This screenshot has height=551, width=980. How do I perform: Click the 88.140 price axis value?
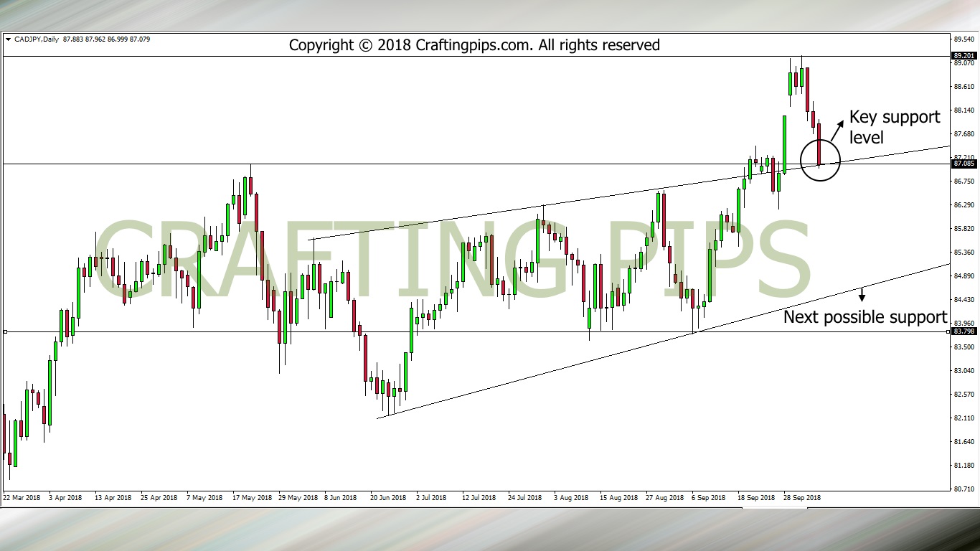[963, 110]
